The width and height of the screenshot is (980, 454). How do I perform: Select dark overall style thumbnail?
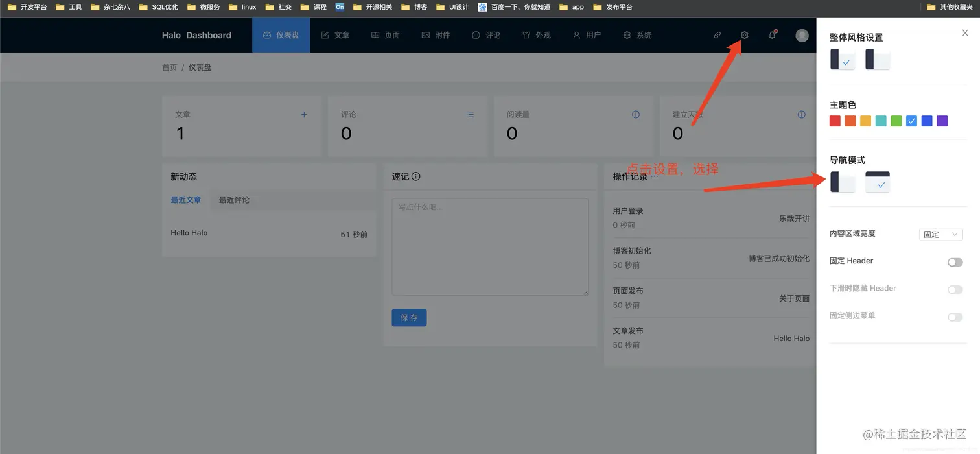843,59
